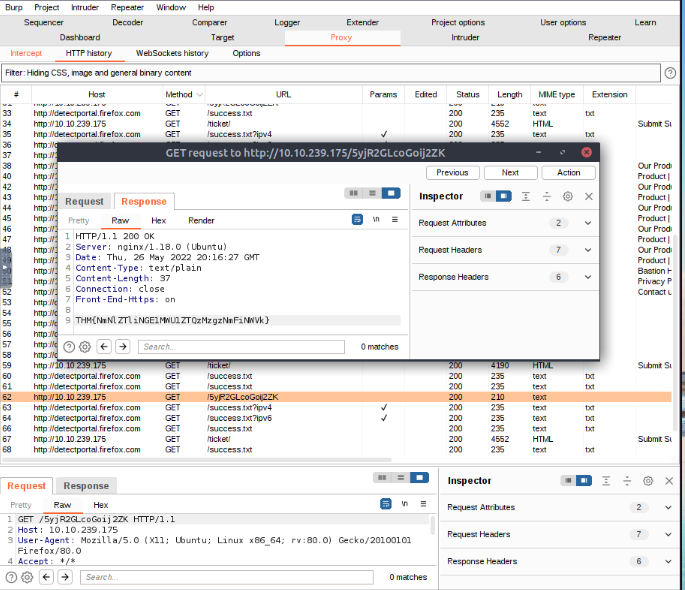Go back using popup left arrow
685x590 pixels.
point(103,347)
